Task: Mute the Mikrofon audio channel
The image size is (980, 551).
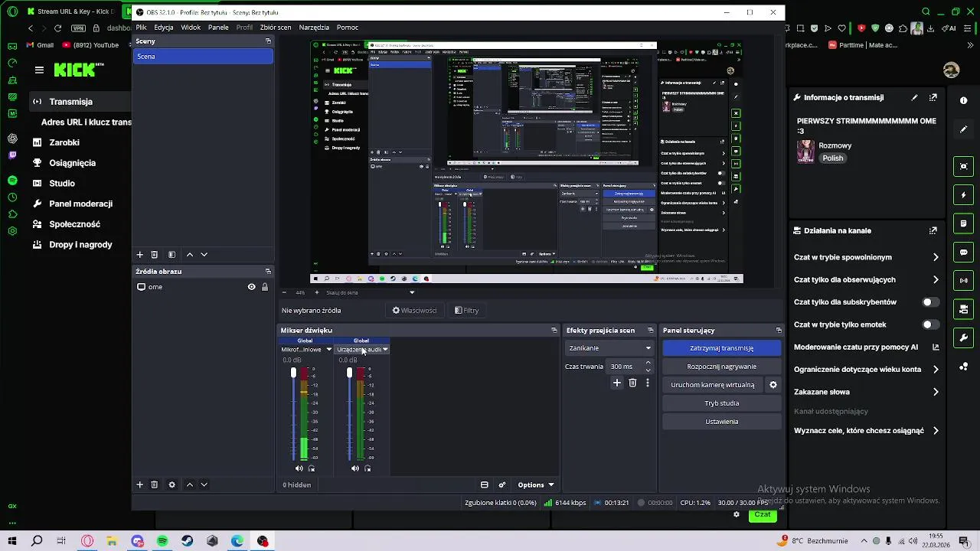Action: coord(299,468)
